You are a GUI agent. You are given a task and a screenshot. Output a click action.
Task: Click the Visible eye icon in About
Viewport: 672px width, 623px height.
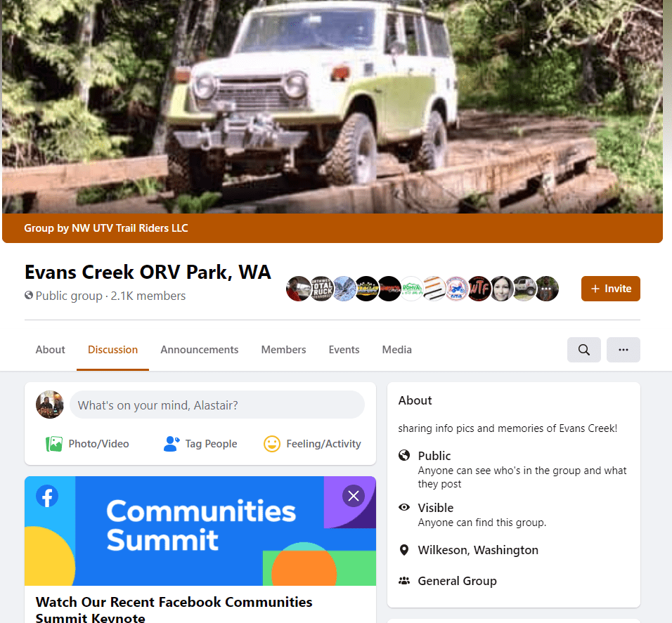pyautogui.click(x=404, y=507)
